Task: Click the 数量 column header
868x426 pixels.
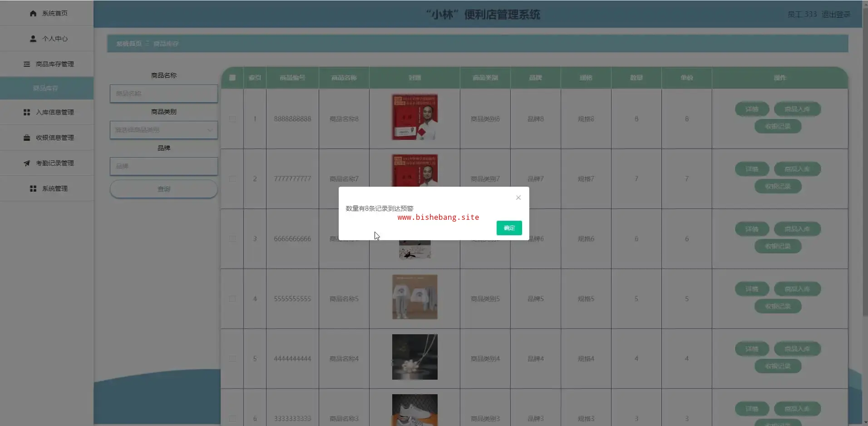Action: point(636,78)
